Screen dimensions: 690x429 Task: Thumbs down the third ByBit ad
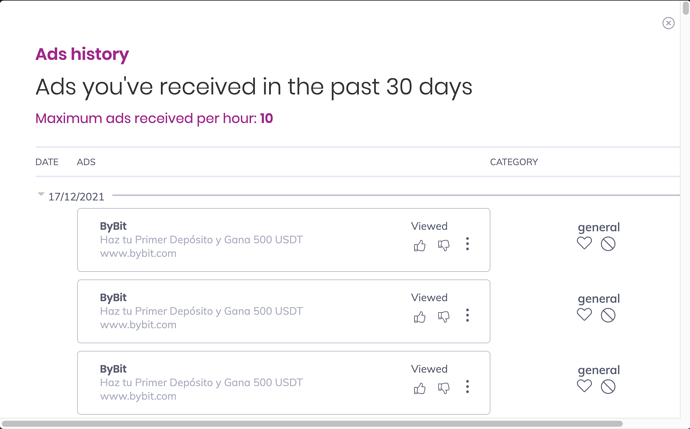click(444, 388)
